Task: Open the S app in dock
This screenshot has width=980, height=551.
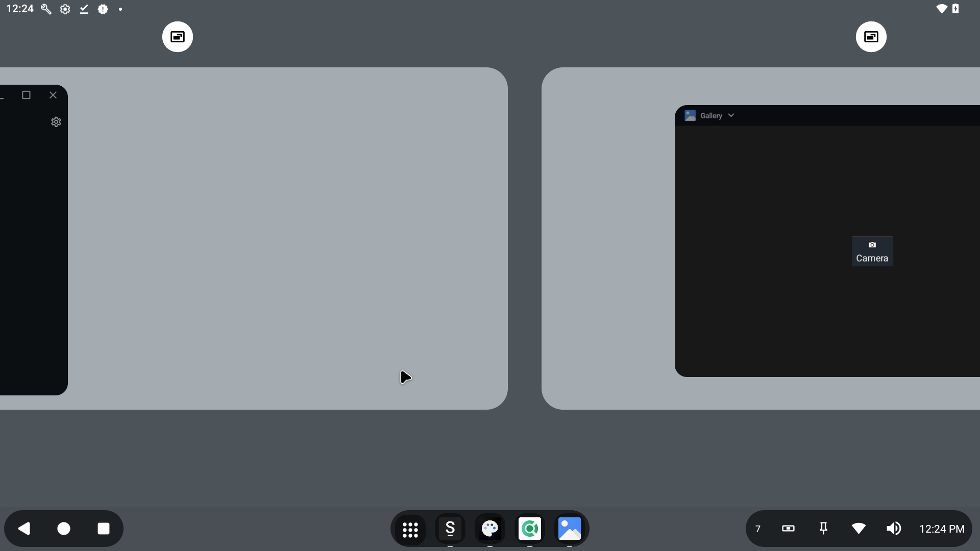Action: [x=450, y=529]
